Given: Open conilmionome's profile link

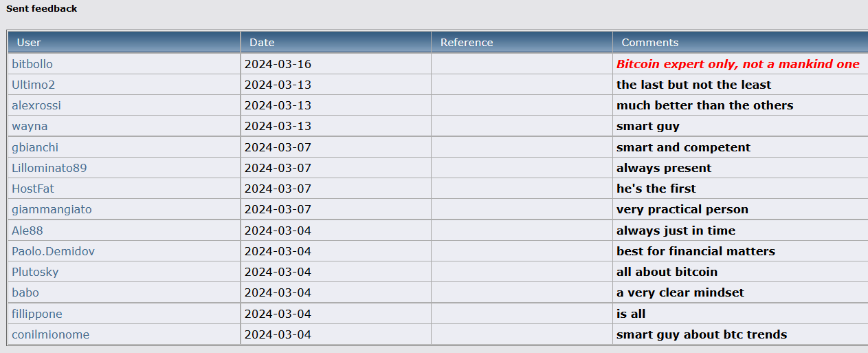Looking at the screenshot, I should pyautogui.click(x=51, y=334).
